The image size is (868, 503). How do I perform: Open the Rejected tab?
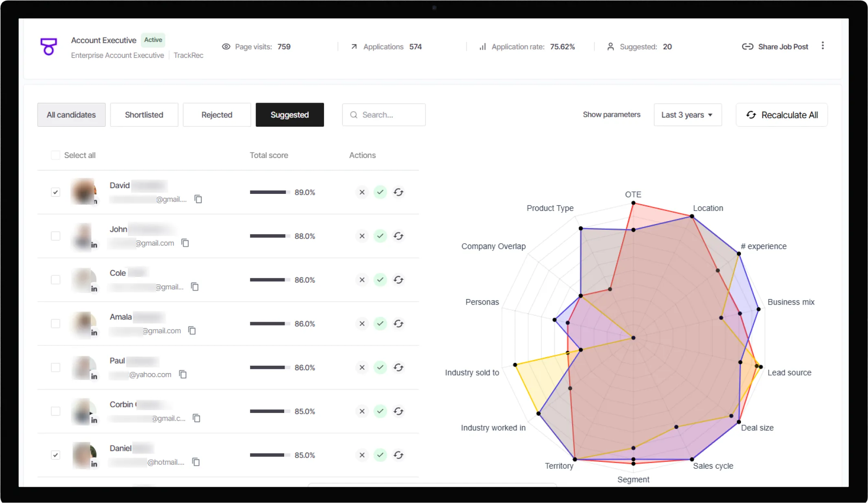point(217,115)
